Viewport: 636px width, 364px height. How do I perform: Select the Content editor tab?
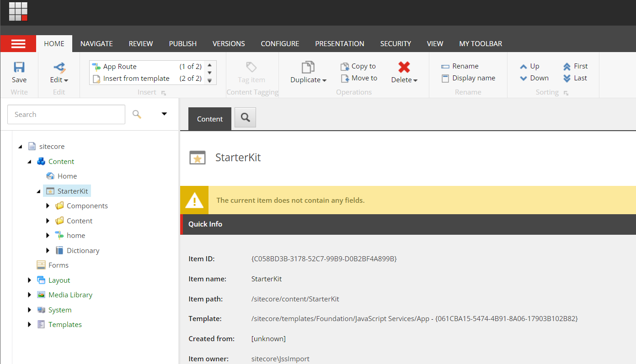pos(210,119)
